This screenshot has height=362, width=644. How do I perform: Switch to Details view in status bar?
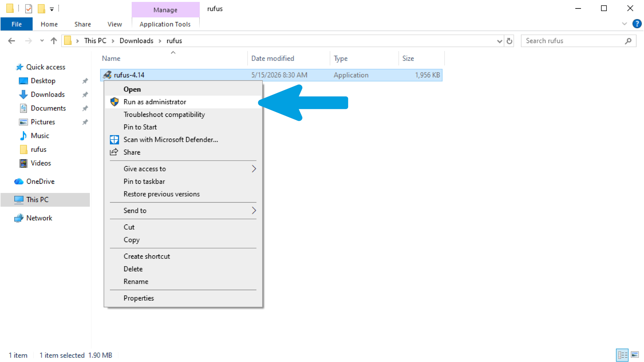coord(622,355)
